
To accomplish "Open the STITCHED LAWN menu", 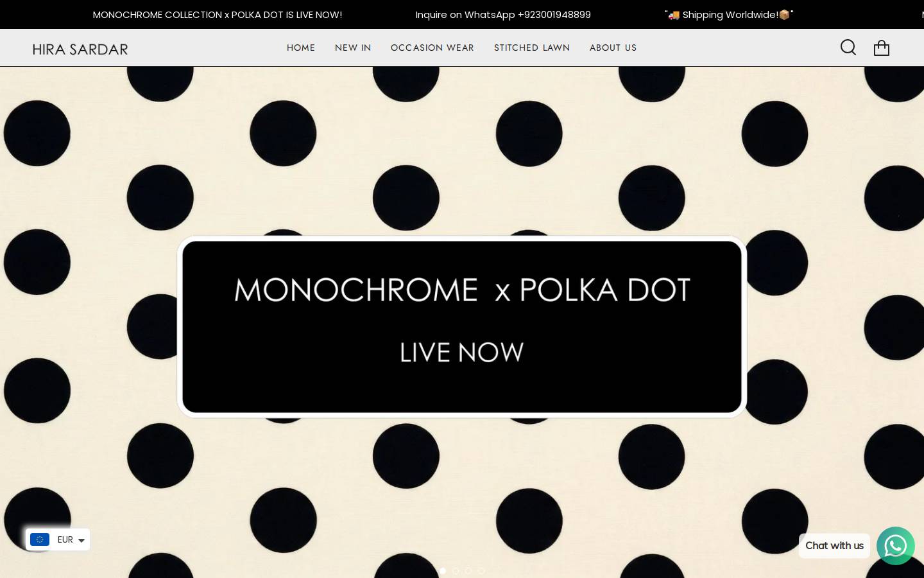I will click(532, 48).
